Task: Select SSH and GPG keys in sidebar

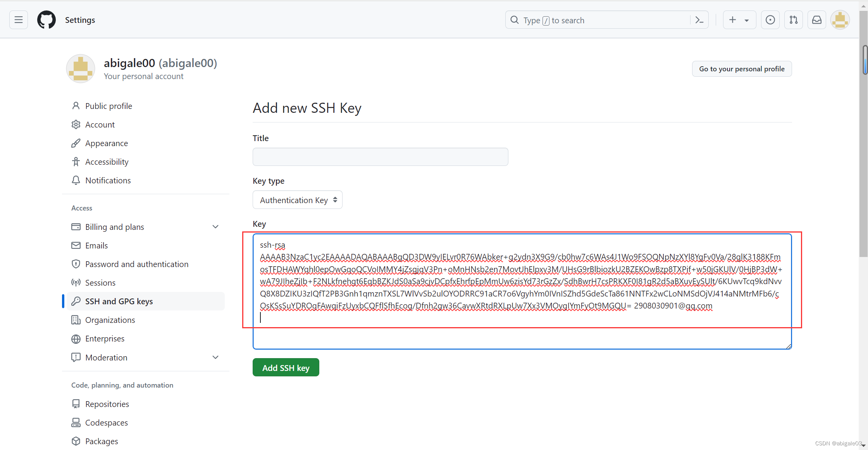Action: click(x=119, y=301)
